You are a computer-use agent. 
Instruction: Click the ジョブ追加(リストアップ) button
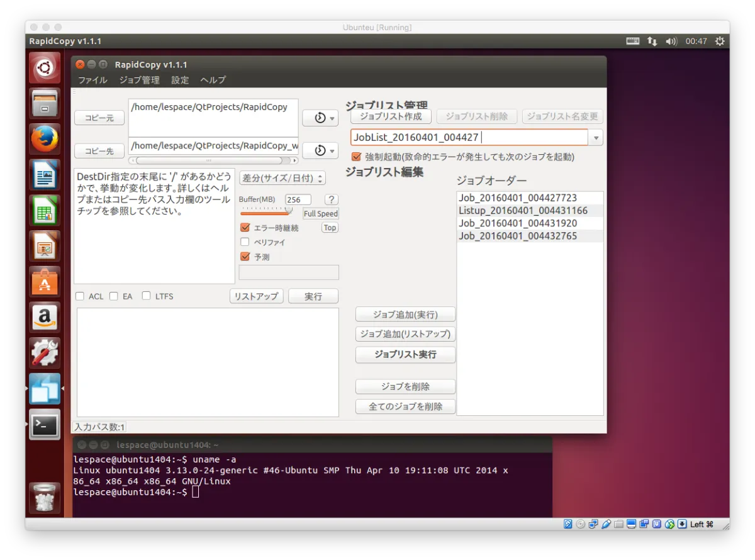pyautogui.click(x=405, y=334)
